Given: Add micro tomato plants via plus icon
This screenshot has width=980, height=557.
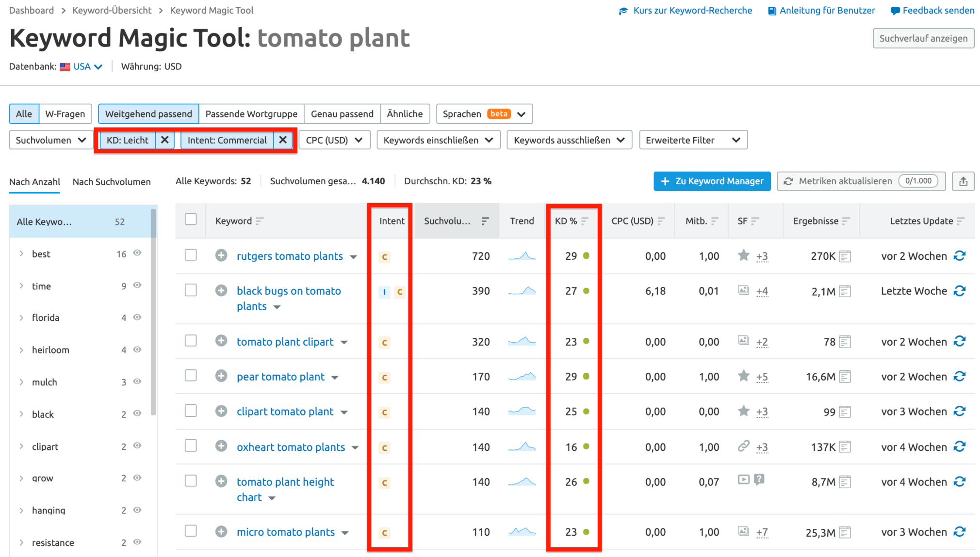Looking at the screenshot, I should (221, 531).
